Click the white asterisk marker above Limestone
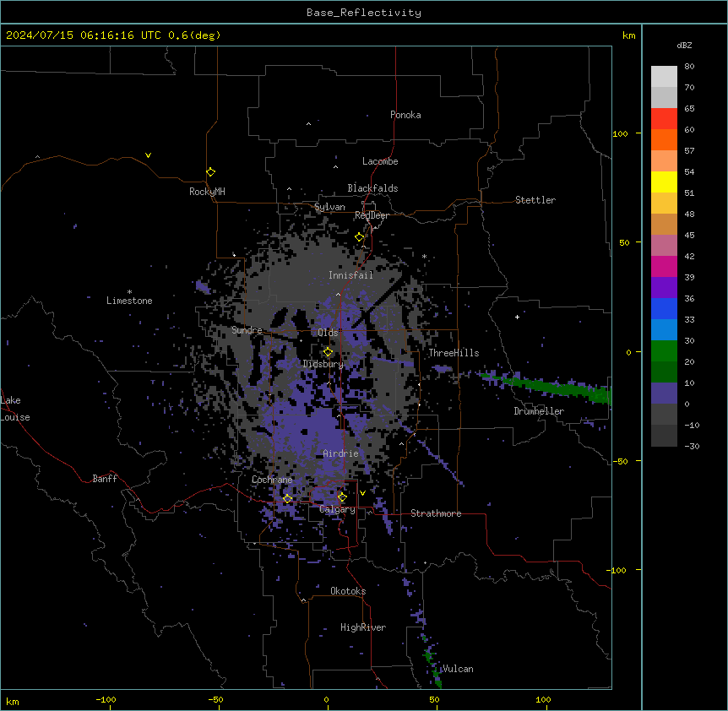The image size is (728, 711). tap(129, 292)
